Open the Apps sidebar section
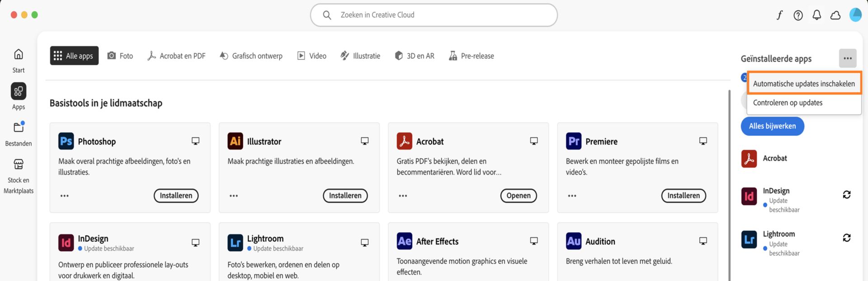Screen dimensions: 868x281 click(x=19, y=96)
